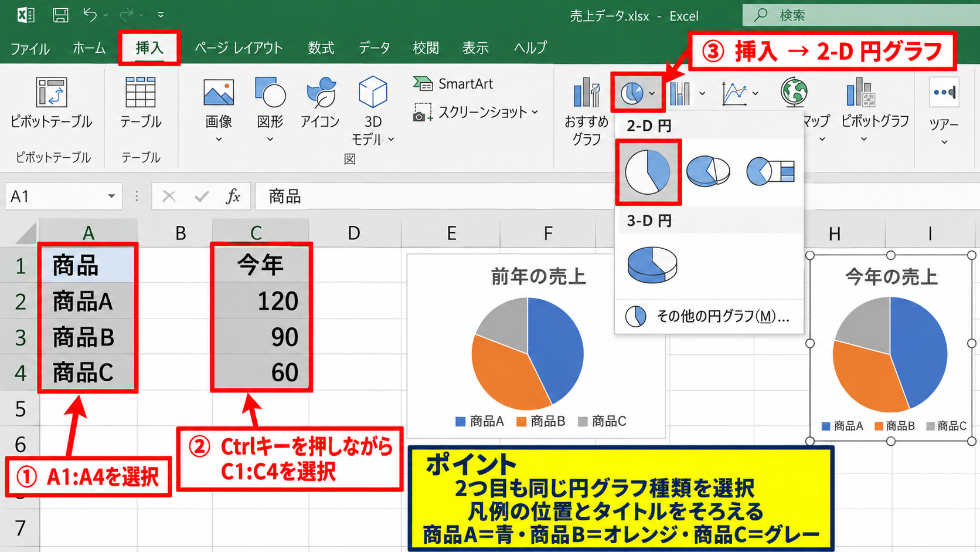Open the ページ レイアウト tab

pyautogui.click(x=239, y=48)
